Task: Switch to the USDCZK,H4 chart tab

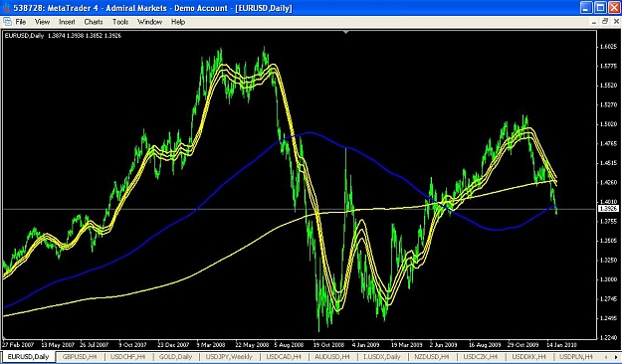Action: click(x=481, y=356)
